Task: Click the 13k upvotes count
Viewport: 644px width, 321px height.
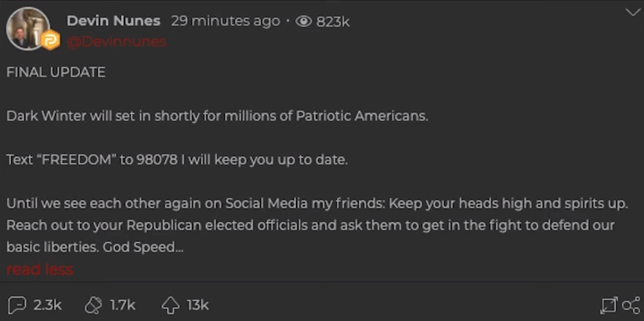Action: tap(198, 305)
